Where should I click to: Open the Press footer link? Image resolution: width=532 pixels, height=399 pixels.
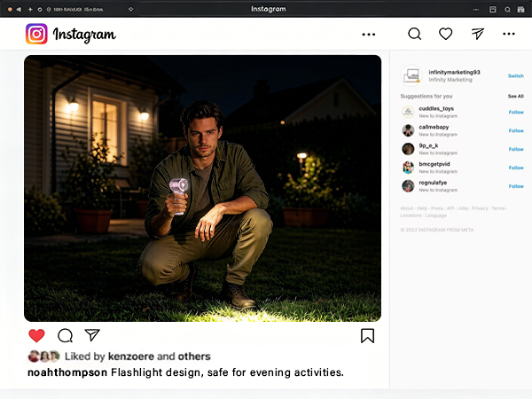click(x=437, y=208)
